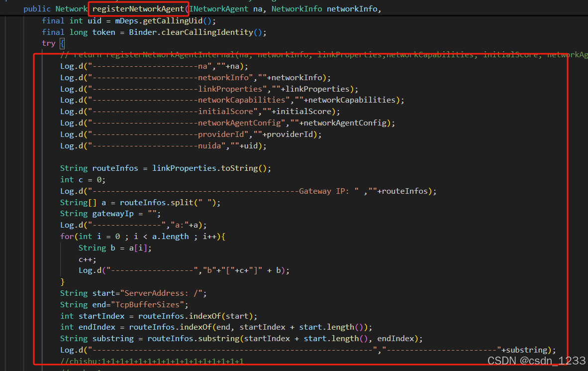Screen dimensions: 588x371
Task: Click Binder.clearCallingIdentity() on the token line
Action: click(195, 32)
